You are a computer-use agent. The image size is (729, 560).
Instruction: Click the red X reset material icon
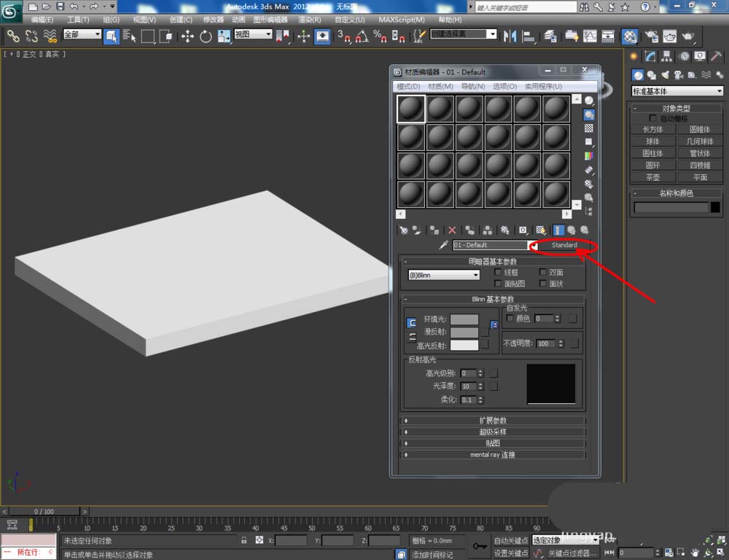click(452, 230)
